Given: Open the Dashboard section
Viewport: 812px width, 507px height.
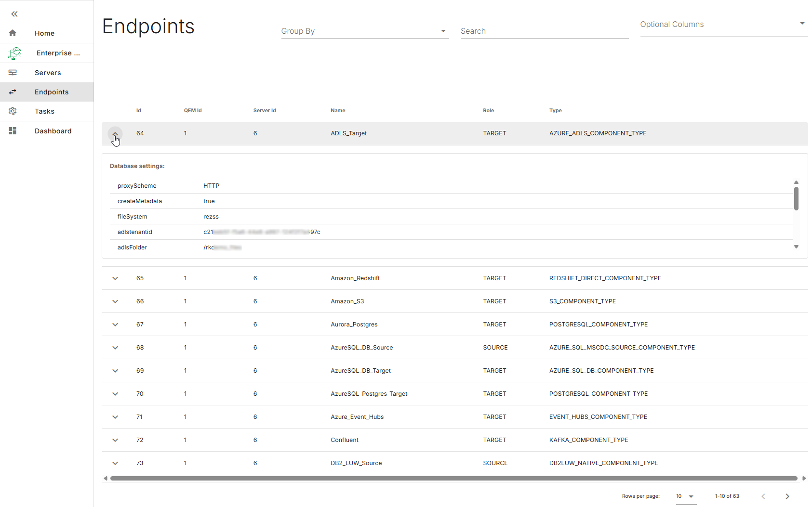Looking at the screenshot, I should pos(53,130).
